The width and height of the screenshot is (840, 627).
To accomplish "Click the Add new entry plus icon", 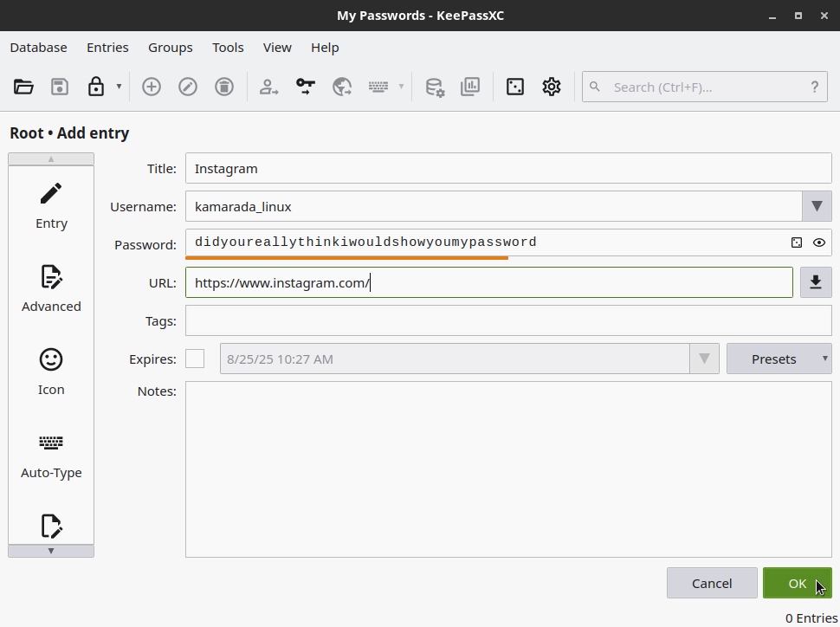I will (x=152, y=87).
